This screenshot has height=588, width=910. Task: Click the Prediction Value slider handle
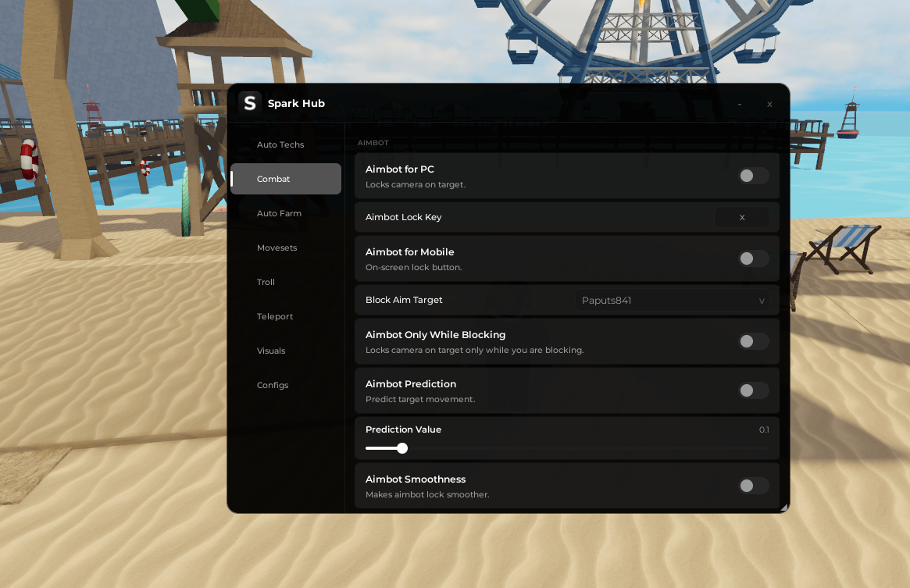402,448
